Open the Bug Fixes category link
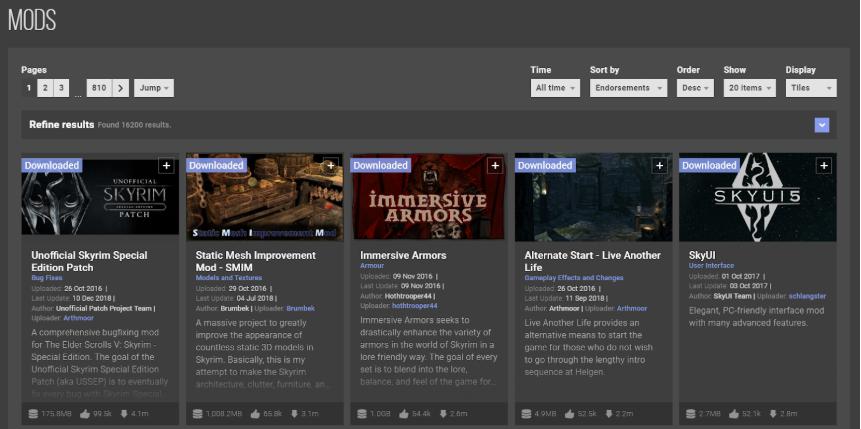This screenshot has width=861, height=429. tap(47, 278)
